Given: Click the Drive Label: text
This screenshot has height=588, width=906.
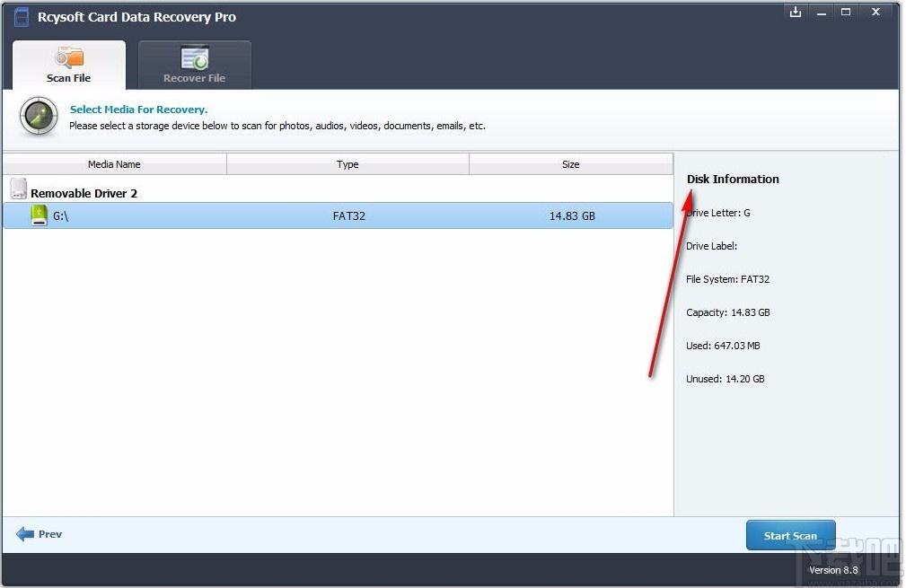Looking at the screenshot, I should [x=711, y=246].
